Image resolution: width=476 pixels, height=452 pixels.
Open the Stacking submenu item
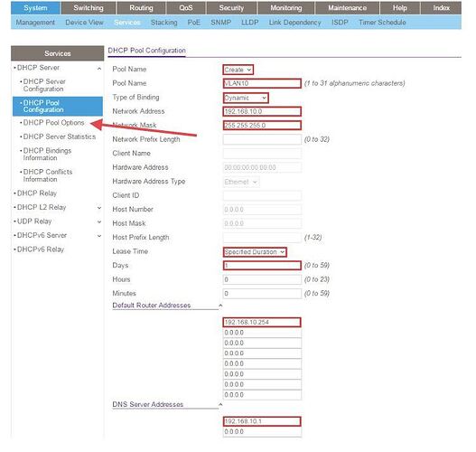[163, 23]
